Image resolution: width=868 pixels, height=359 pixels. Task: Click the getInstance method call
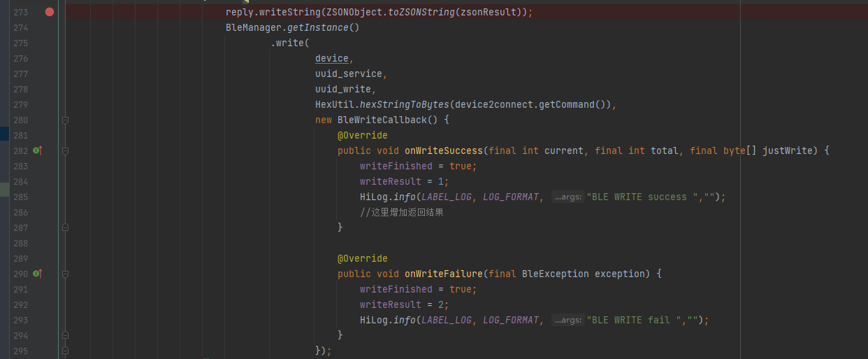pyautogui.click(x=318, y=27)
